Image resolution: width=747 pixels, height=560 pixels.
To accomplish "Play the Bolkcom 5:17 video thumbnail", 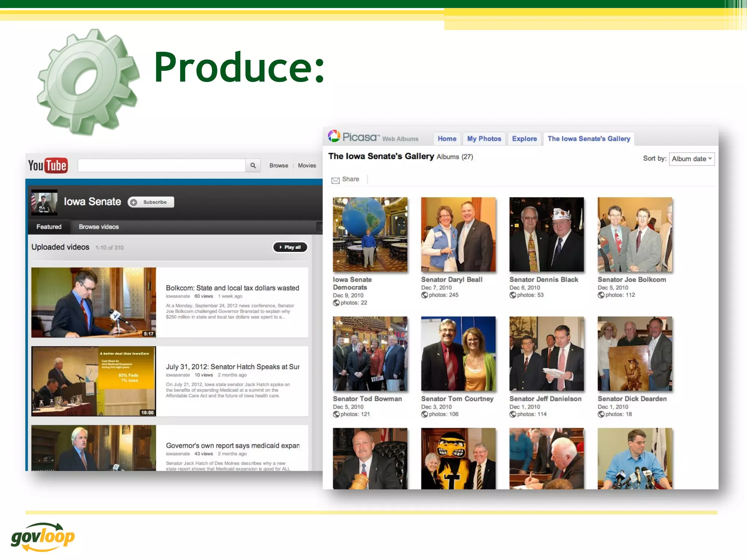I will pos(94,303).
